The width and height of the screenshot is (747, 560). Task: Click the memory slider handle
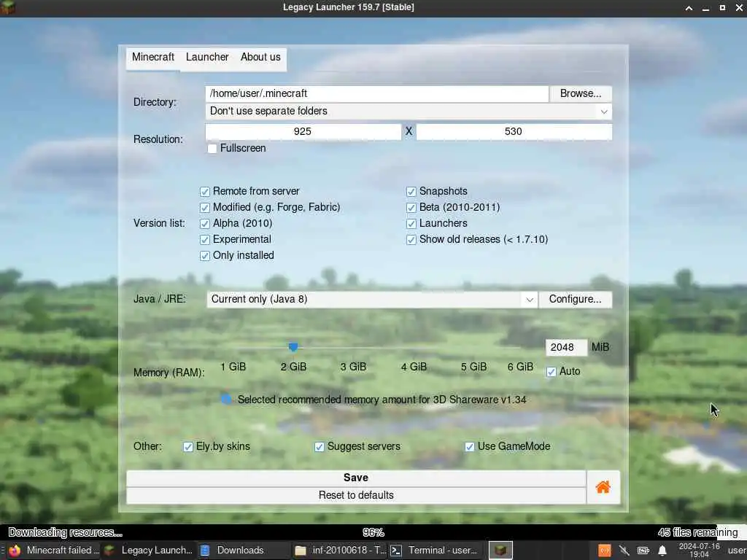tap(293, 347)
